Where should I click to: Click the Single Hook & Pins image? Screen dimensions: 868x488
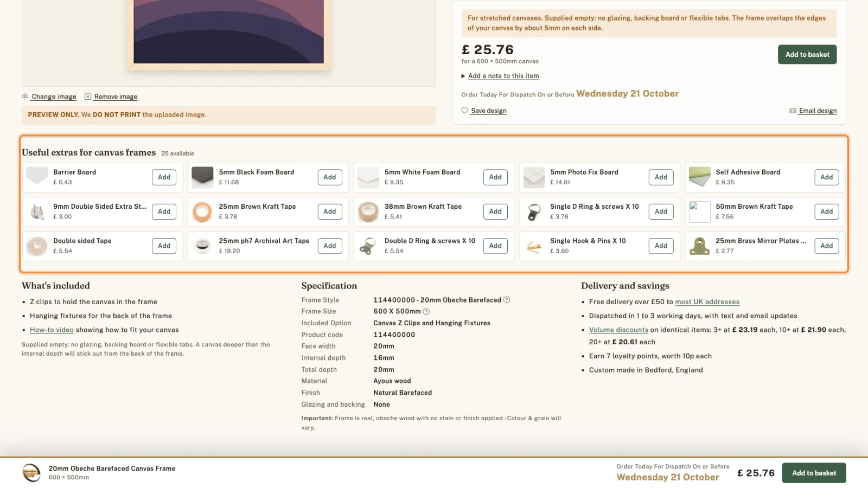pos(534,246)
